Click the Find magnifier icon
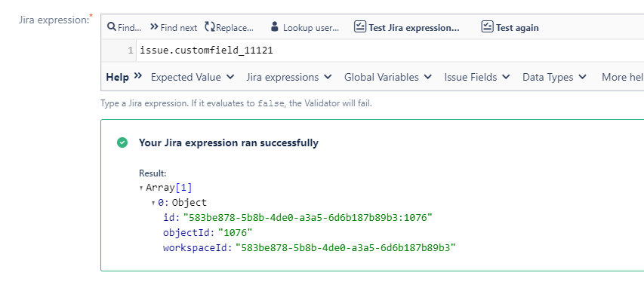Screen dimensions: 644x288 (x=111, y=27)
